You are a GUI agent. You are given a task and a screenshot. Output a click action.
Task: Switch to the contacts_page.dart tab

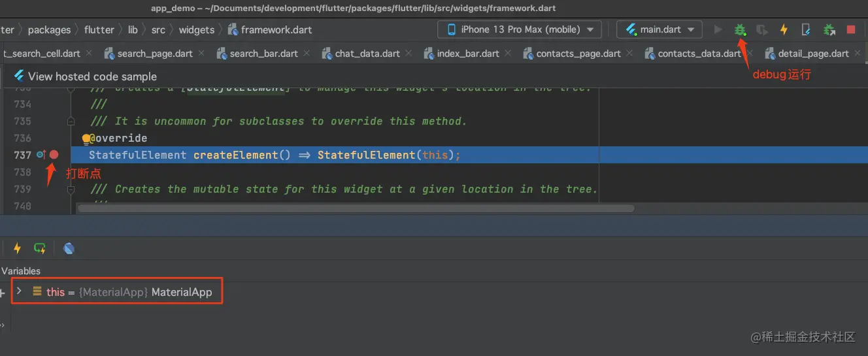pyautogui.click(x=578, y=54)
